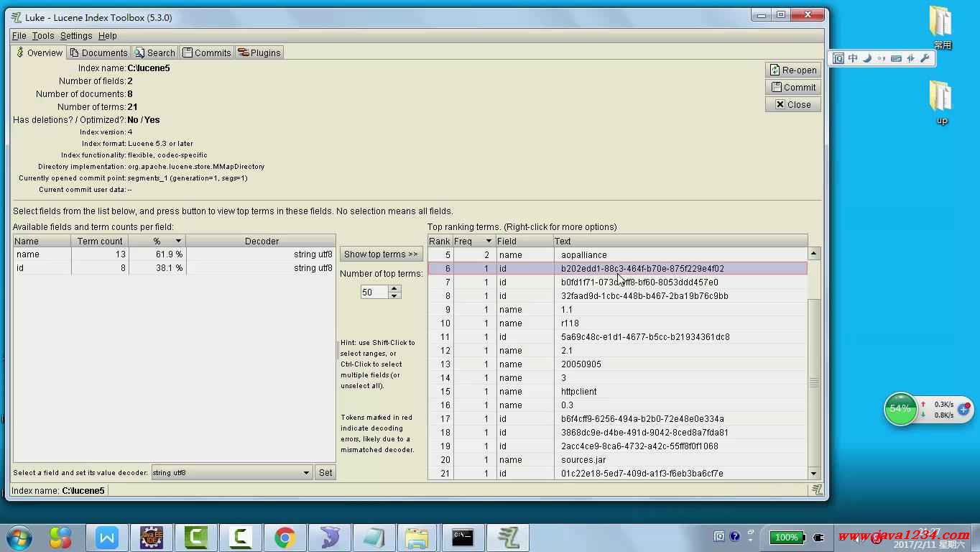This screenshot has height=552, width=980.
Task: Open the file explorer taskbar icon
Action: [x=417, y=537]
